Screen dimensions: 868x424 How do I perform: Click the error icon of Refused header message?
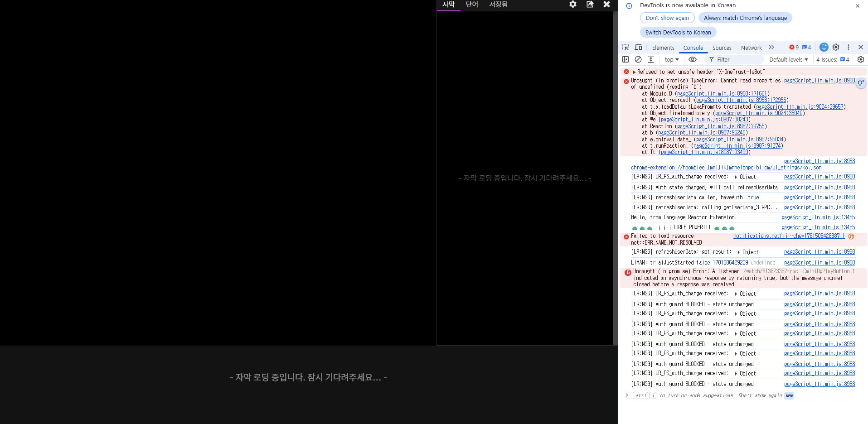(x=626, y=72)
